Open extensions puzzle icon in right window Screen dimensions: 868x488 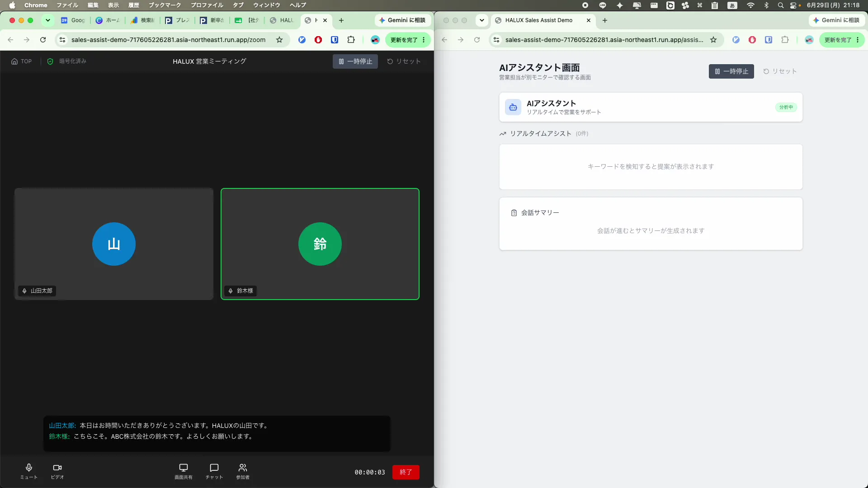click(x=785, y=40)
